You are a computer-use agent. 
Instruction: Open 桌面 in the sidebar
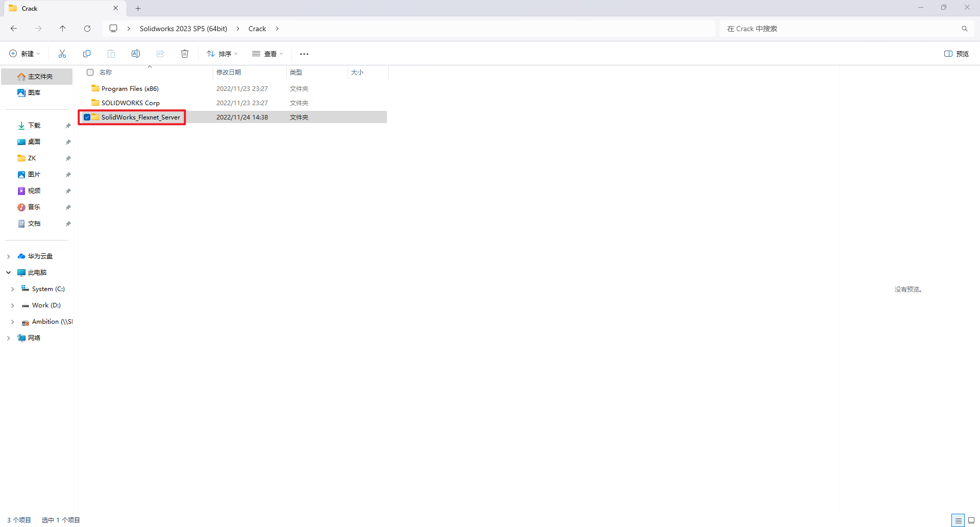pos(34,142)
